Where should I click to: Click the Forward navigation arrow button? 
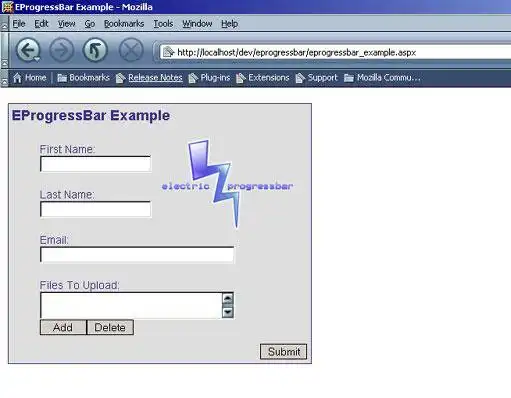pyautogui.click(x=61, y=50)
